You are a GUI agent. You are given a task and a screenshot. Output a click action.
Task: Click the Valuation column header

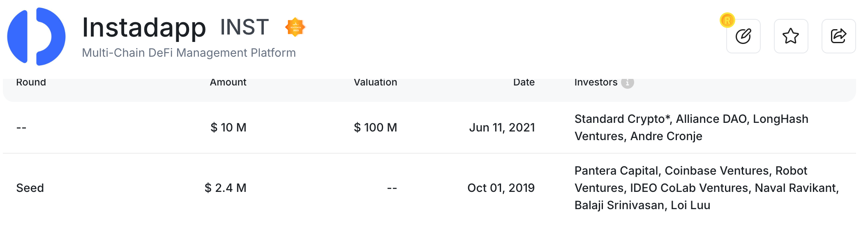coord(375,83)
